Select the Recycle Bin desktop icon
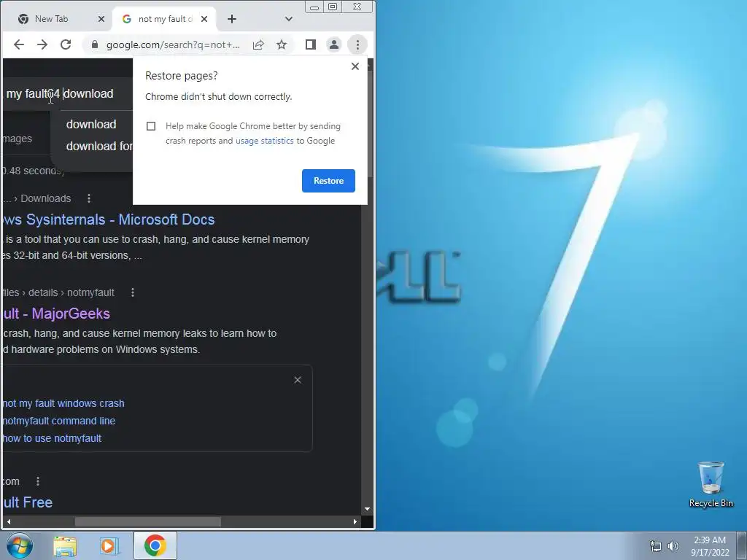747x560 pixels. (x=711, y=484)
